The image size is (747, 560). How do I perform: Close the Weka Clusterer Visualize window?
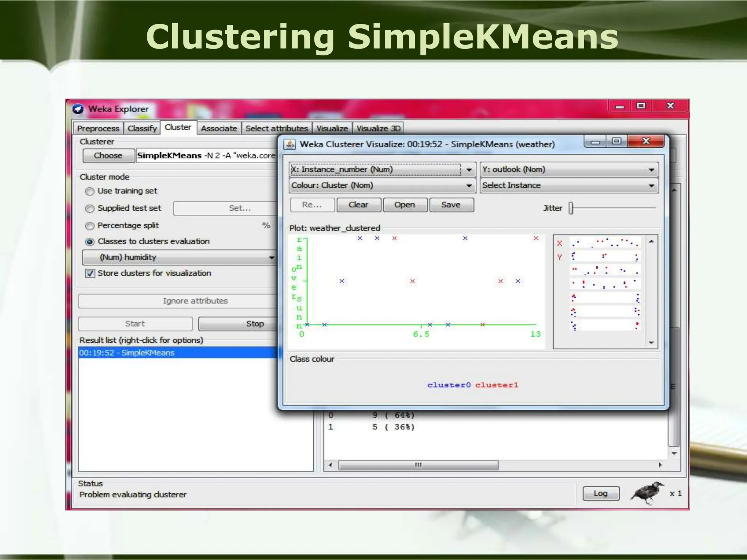pyautogui.click(x=646, y=141)
